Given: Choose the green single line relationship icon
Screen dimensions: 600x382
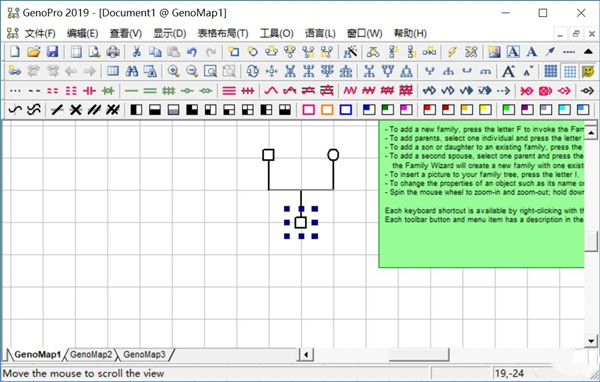Looking at the screenshot, I should click(x=131, y=91).
